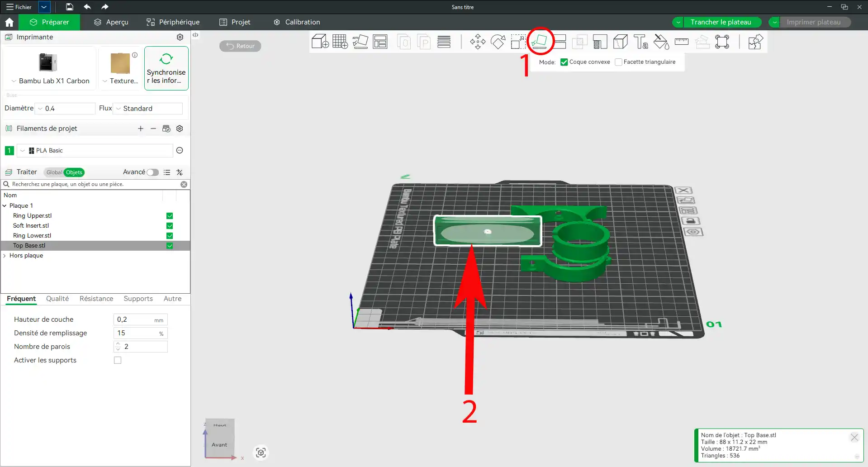The width and height of the screenshot is (868, 467).
Task: Open the Fichier menu dropdown arrow
Action: (x=44, y=7)
